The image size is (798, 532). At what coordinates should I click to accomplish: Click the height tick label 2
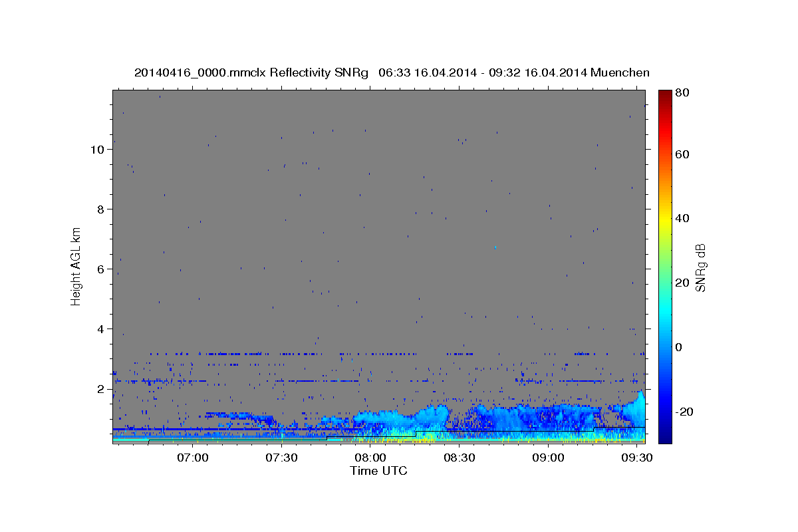(x=101, y=388)
